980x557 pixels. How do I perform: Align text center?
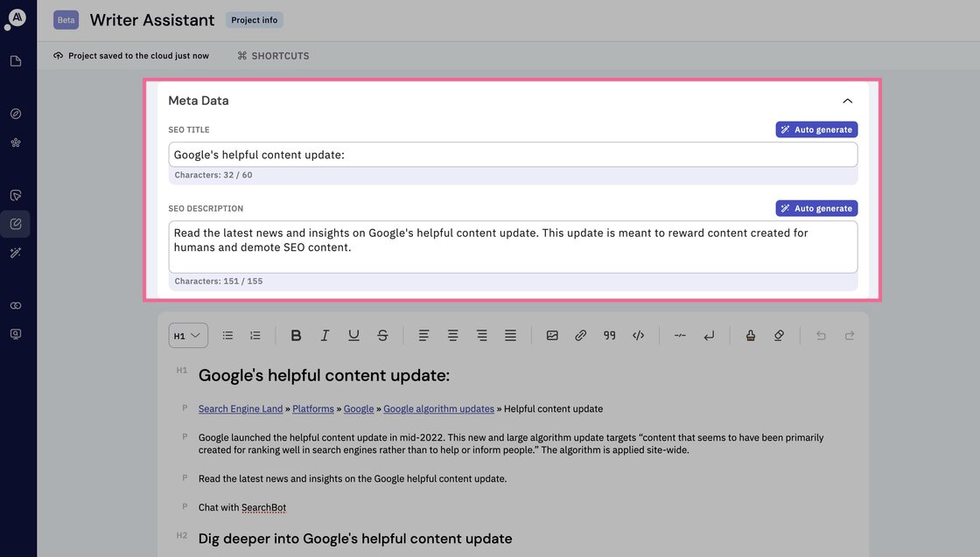click(x=452, y=335)
